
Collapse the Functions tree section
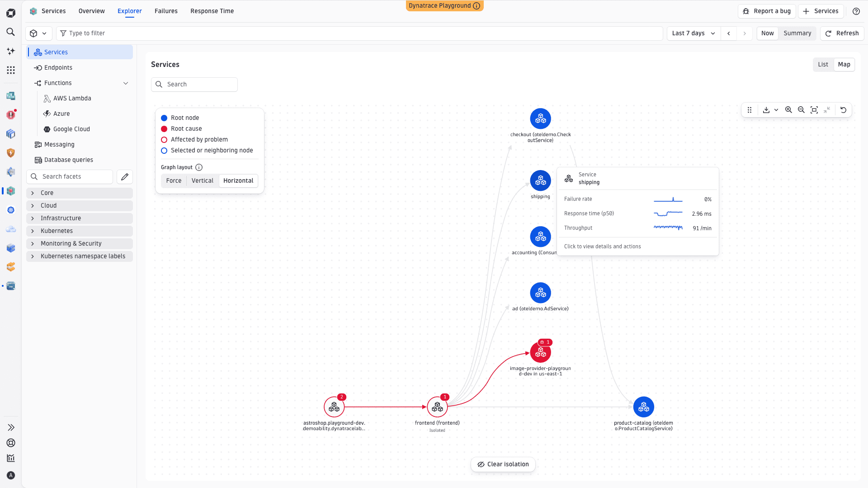pyautogui.click(x=126, y=83)
